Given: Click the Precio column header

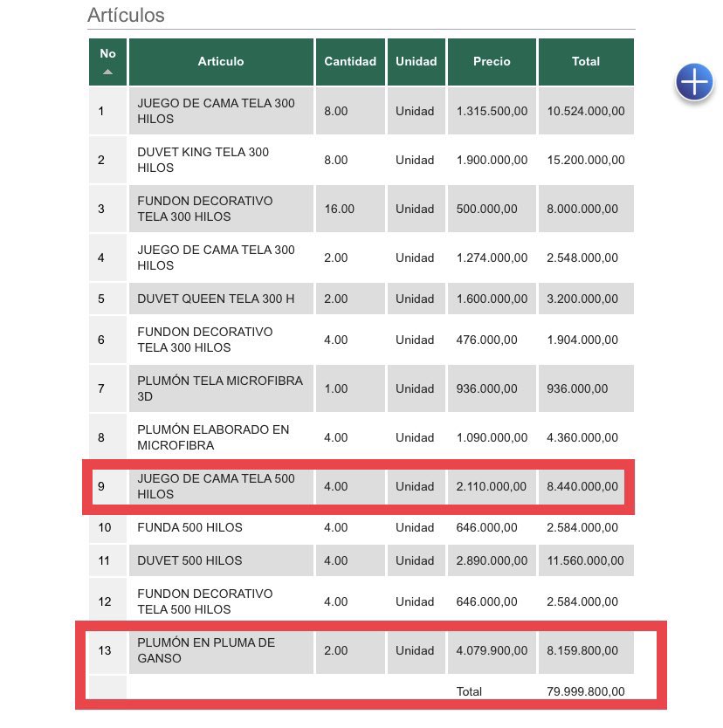Looking at the screenshot, I should click(492, 62).
